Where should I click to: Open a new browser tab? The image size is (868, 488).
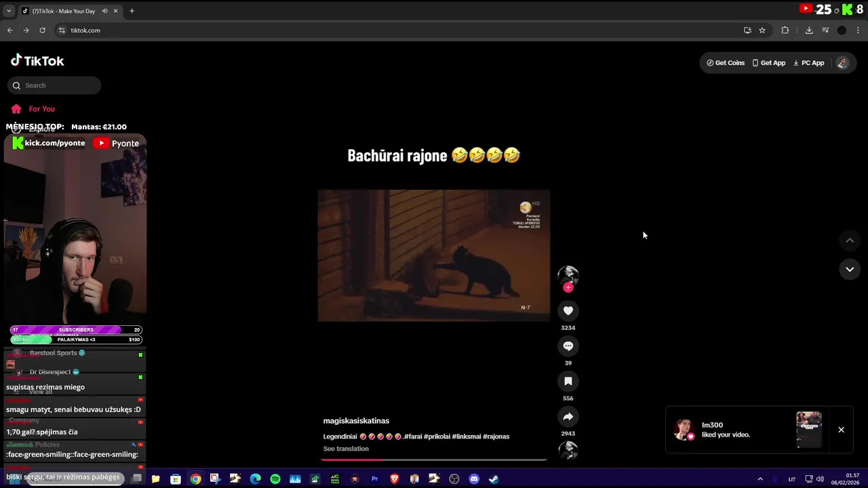[132, 11]
